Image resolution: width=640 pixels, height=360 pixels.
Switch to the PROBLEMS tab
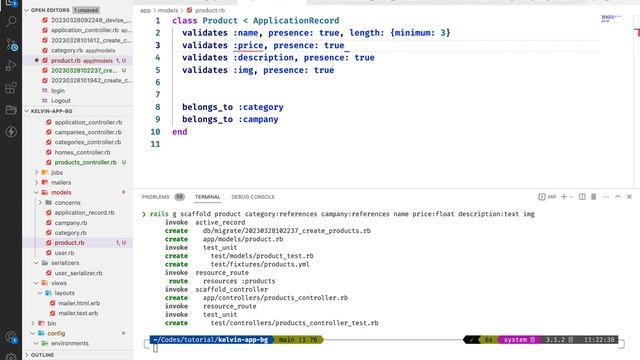pyautogui.click(x=156, y=197)
